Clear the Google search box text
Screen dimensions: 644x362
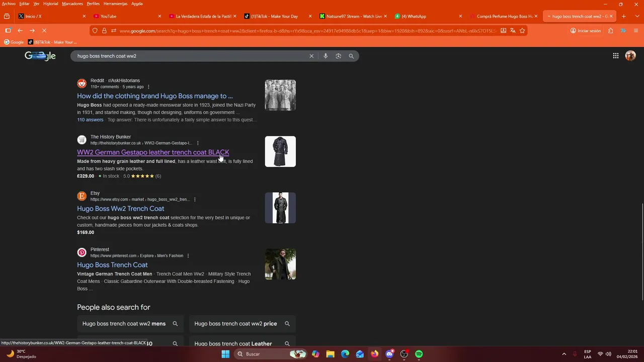tap(311, 56)
